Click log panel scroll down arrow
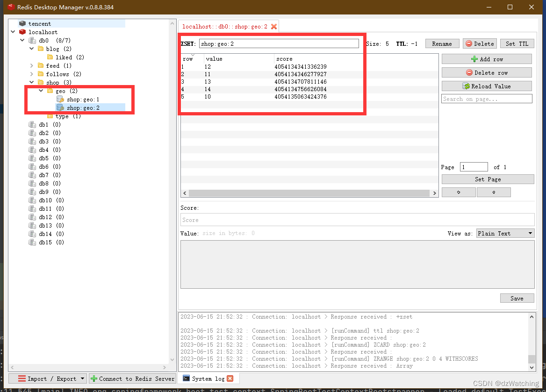 (532, 367)
